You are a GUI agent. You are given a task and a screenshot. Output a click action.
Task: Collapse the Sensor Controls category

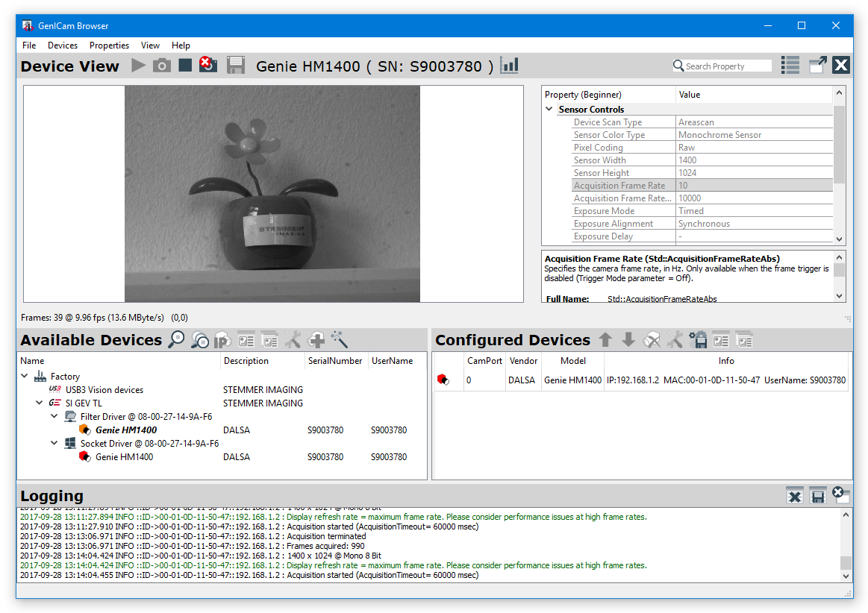click(x=549, y=110)
